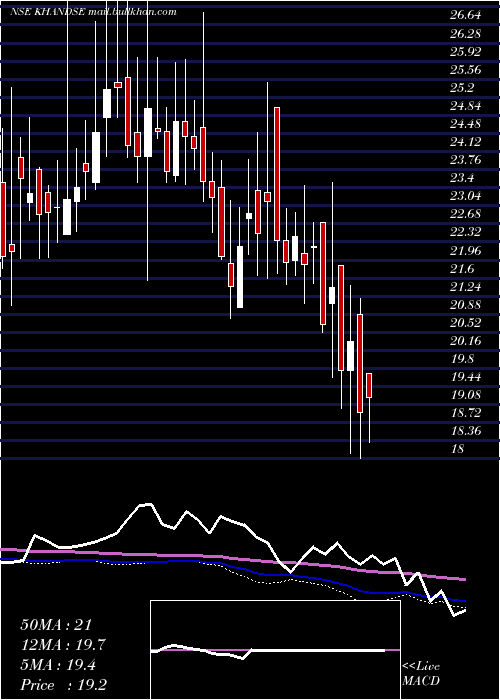Viewport: 500px width, 700px height.
Task: Click the 26.64 price axis label
Action: point(465,16)
